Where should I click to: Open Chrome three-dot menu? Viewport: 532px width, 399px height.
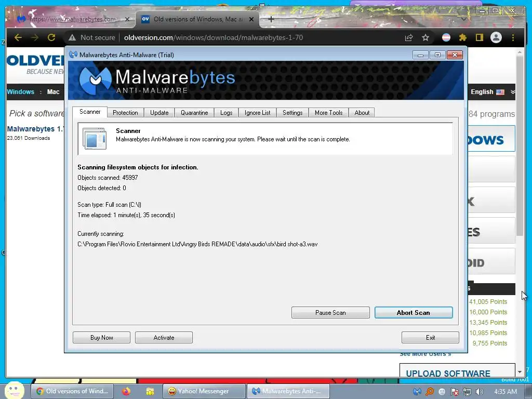(x=513, y=37)
